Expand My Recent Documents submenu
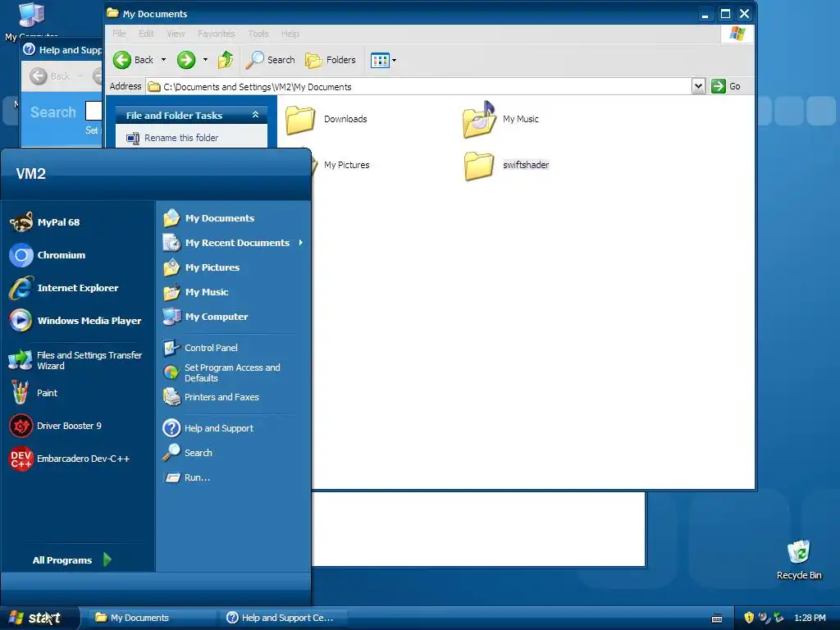The width and height of the screenshot is (840, 630). pos(234,243)
